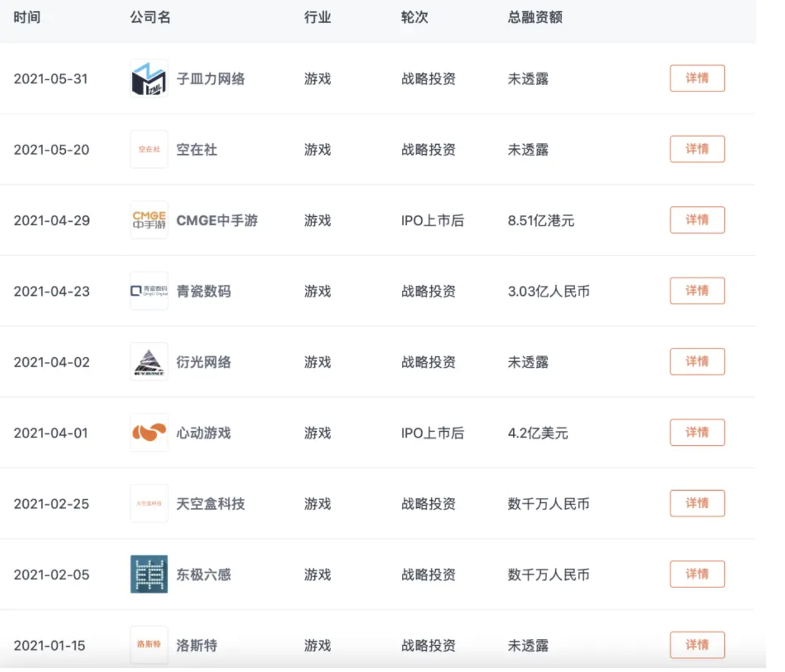Open the 洛斯特 logo icon
This screenshot has height=672, width=785.
coord(148,645)
